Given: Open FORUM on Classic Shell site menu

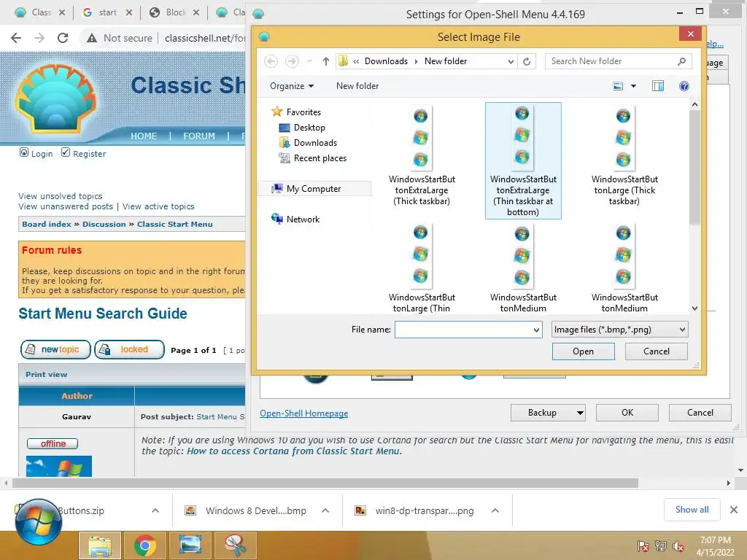Looking at the screenshot, I should (199, 136).
